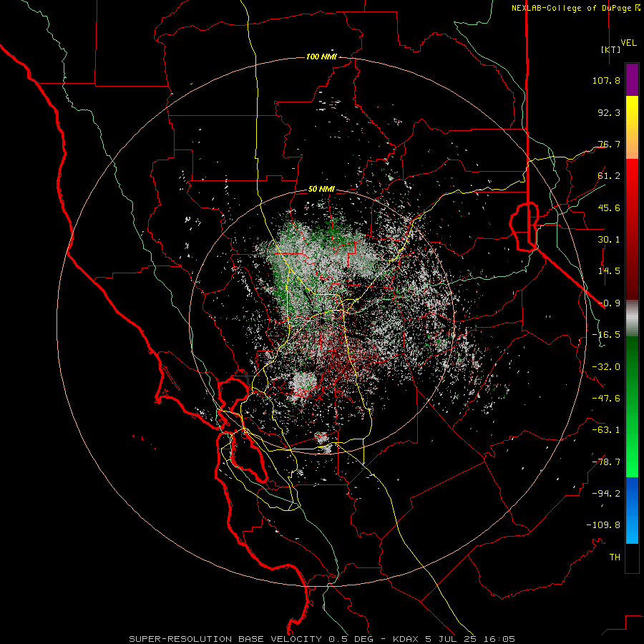Click the TH legend label
This screenshot has width=644, height=644.
[x=615, y=557]
